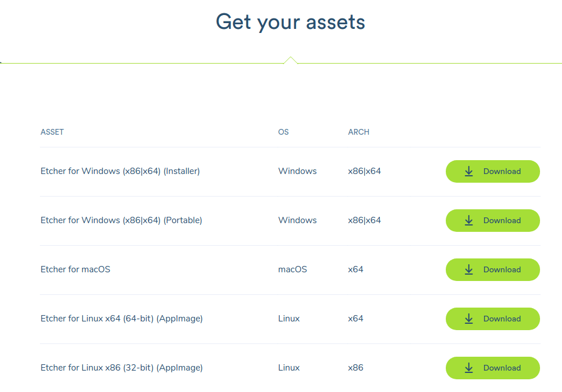The width and height of the screenshot is (562, 392).
Task: Click the 'Etcher for macOS' asset name
Action: point(75,269)
